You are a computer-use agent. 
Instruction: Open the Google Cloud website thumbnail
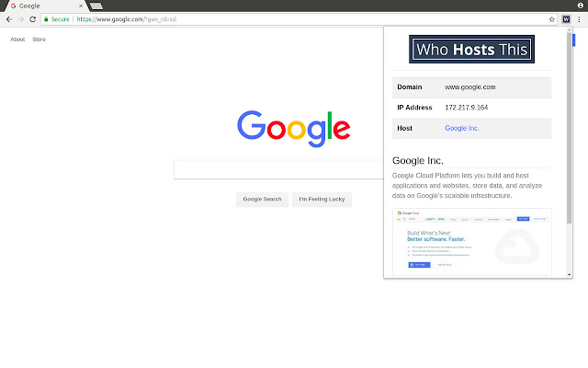coord(471,243)
